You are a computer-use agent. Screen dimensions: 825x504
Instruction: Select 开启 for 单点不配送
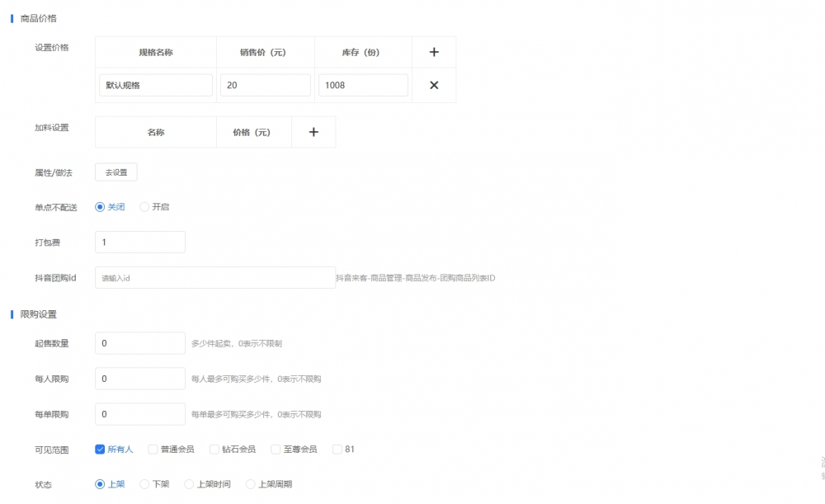click(x=144, y=207)
